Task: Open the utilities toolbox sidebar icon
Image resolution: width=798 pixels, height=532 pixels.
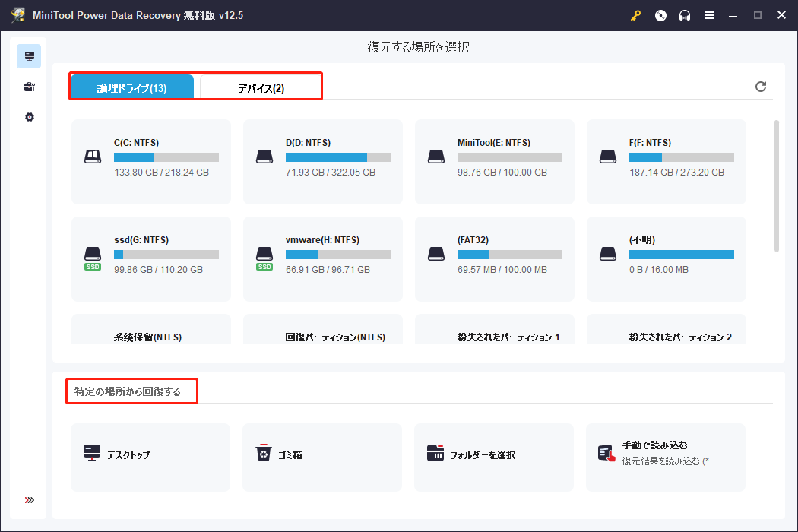Action: pyautogui.click(x=29, y=87)
